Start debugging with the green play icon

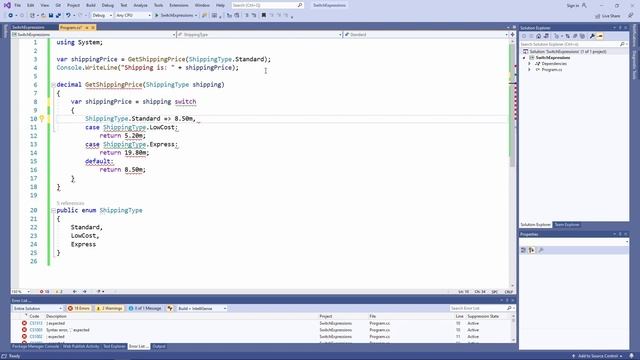click(156, 16)
